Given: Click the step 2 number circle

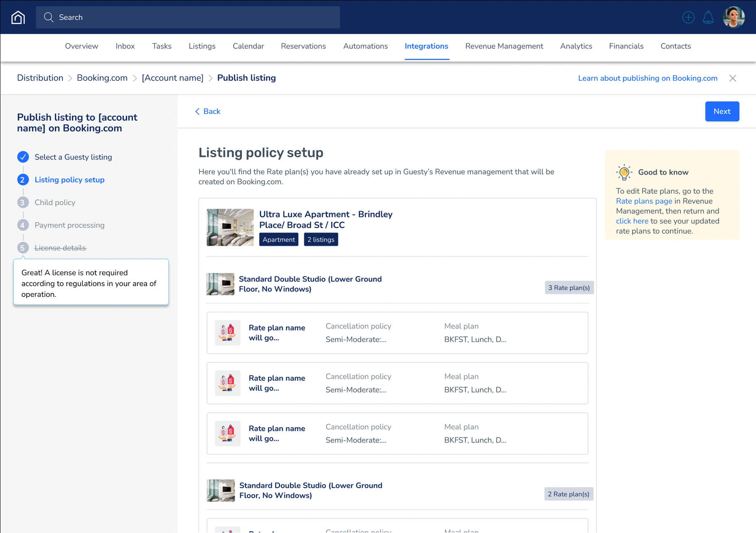Looking at the screenshot, I should pyautogui.click(x=23, y=179).
